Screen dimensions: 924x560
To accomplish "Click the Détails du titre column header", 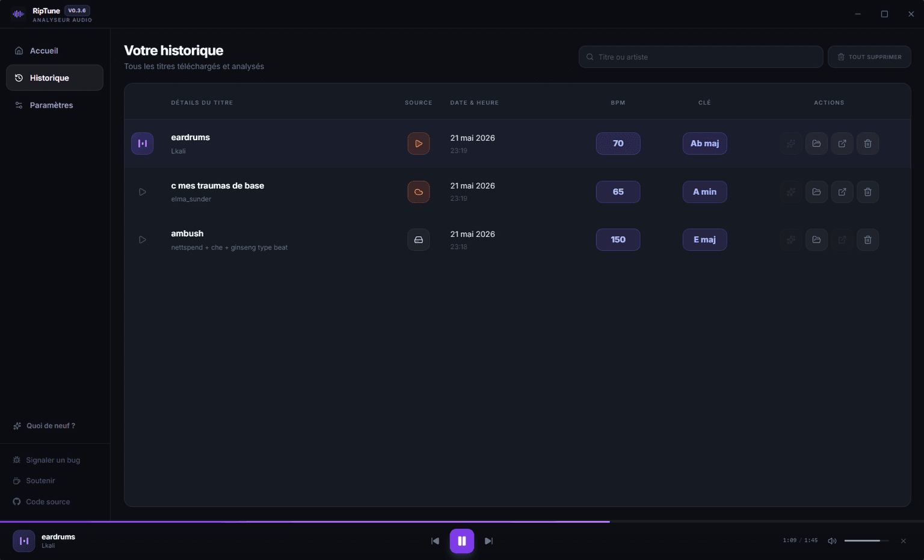I will click(202, 103).
